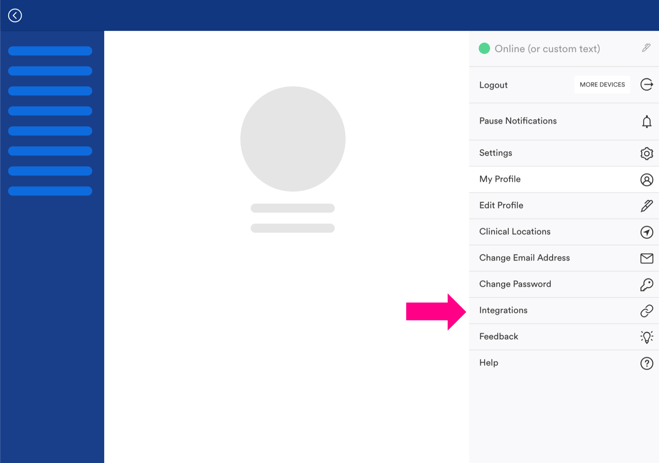This screenshot has height=463, width=659.
Task: Open the Feedback menu entry
Action: click(x=564, y=337)
